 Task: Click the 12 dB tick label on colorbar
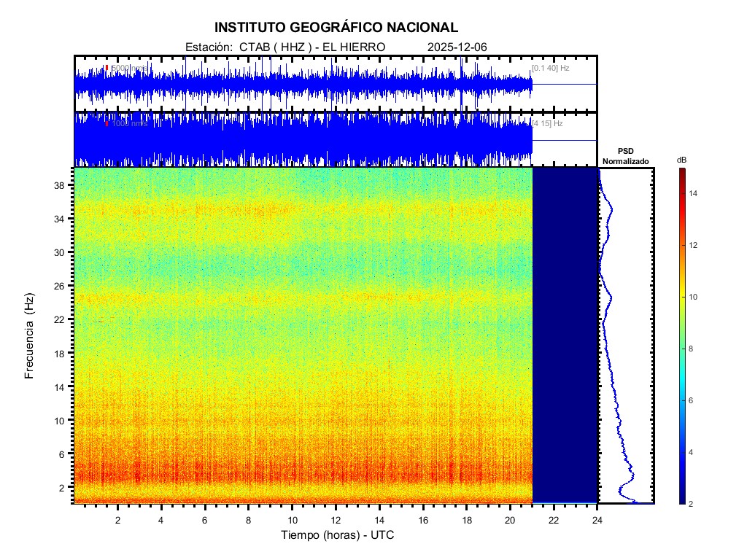point(695,245)
